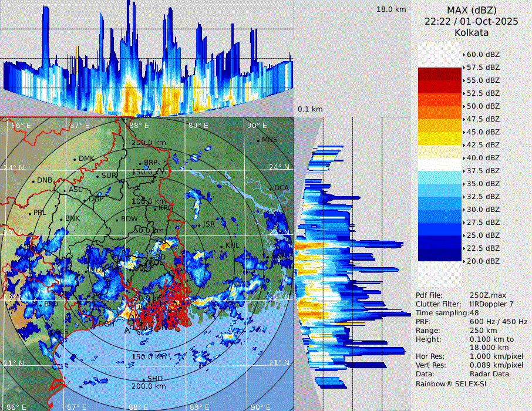The width and height of the screenshot is (532, 411).
Task: Select the darkest navy 20.0 dBZ swatch
Action: [440, 255]
